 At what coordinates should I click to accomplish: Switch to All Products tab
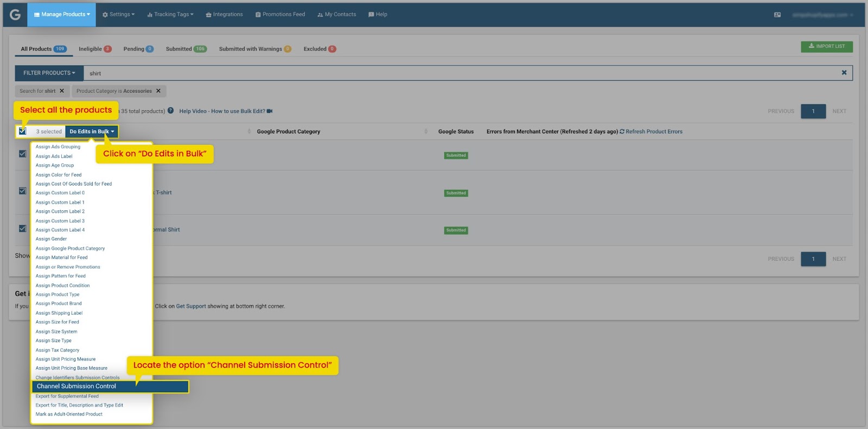(x=43, y=49)
